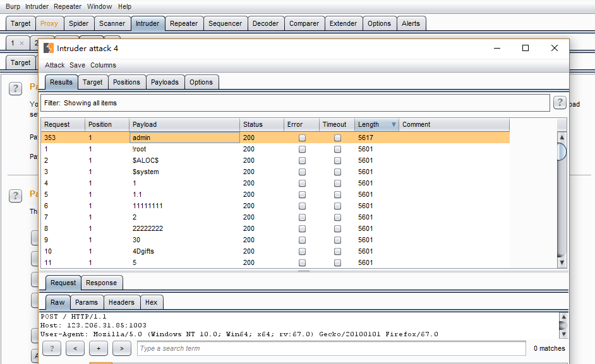The image size is (595, 364).
Task: Switch to Extender tab in main window
Action: pyautogui.click(x=343, y=23)
